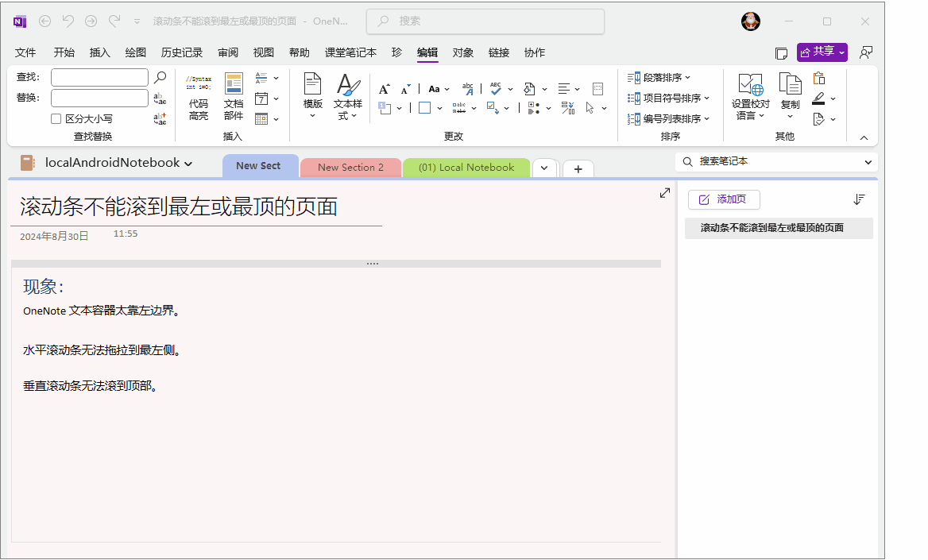Click the sort pages icon in page panel

(860, 199)
